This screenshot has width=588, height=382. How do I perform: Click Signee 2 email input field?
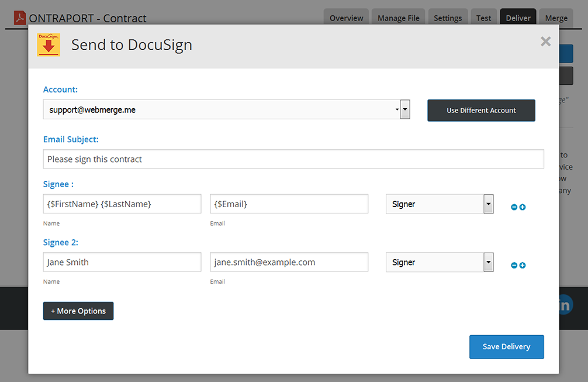point(289,262)
